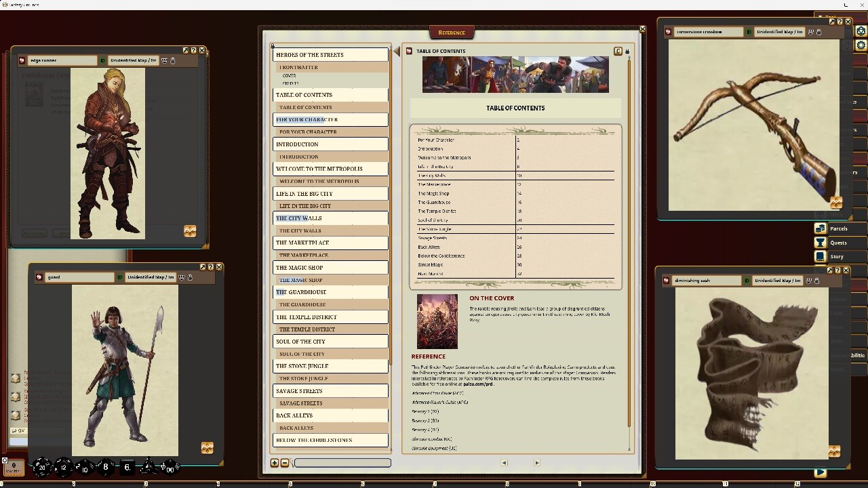Select the Reference tab atop the window

451,32
